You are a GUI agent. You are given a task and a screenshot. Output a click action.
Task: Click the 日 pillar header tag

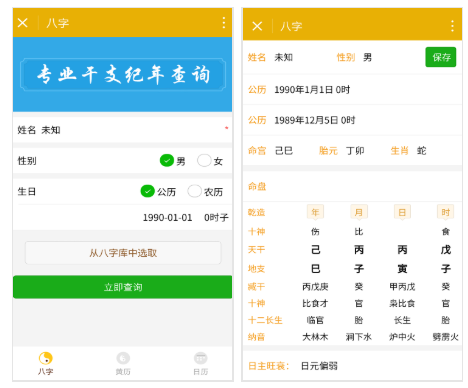tap(402, 212)
